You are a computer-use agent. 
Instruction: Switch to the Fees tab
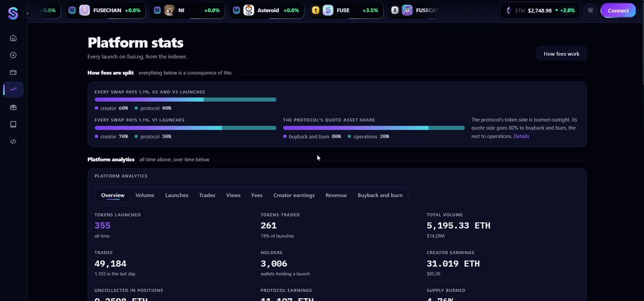257,195
